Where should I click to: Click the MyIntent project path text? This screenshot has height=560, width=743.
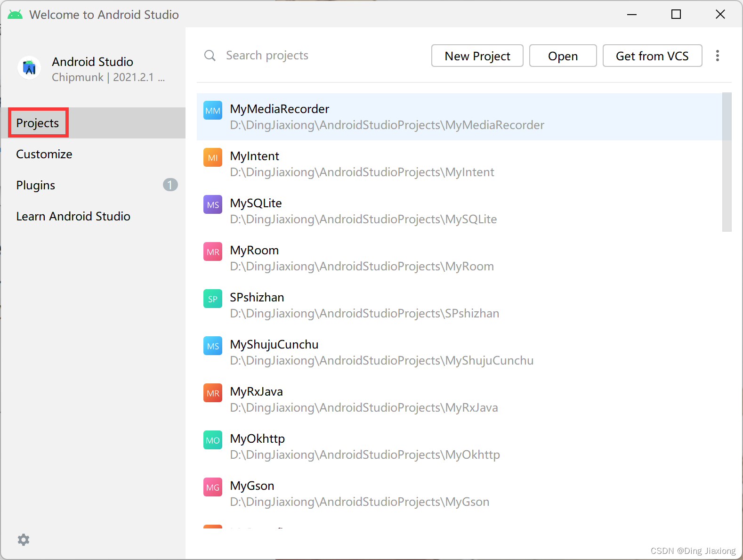pos(362,172)
